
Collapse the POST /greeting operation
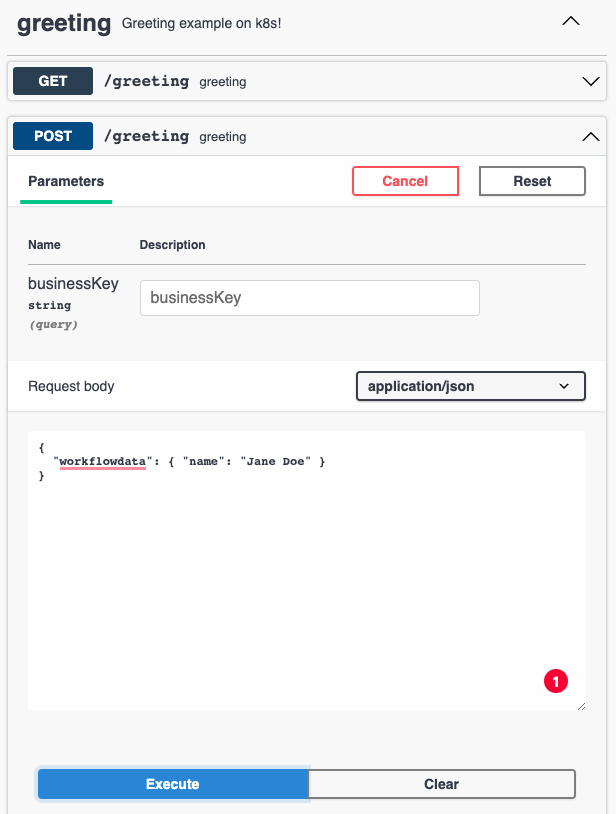tap(300, 136)
